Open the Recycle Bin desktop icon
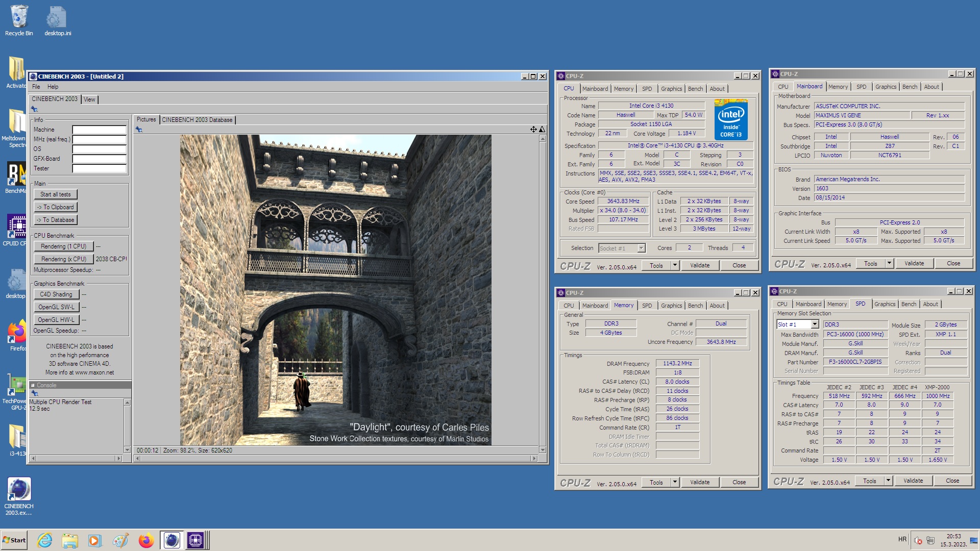 tap(19, 20)
